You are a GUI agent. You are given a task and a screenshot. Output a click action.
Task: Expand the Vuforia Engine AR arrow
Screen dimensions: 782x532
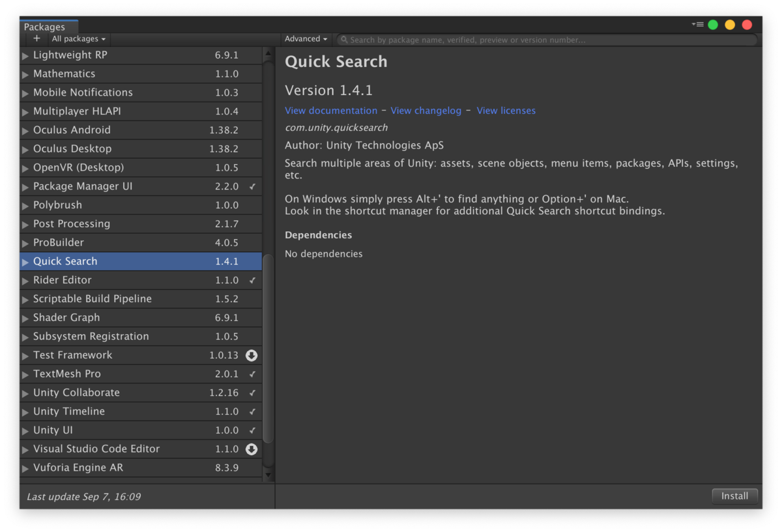point(25,468)
